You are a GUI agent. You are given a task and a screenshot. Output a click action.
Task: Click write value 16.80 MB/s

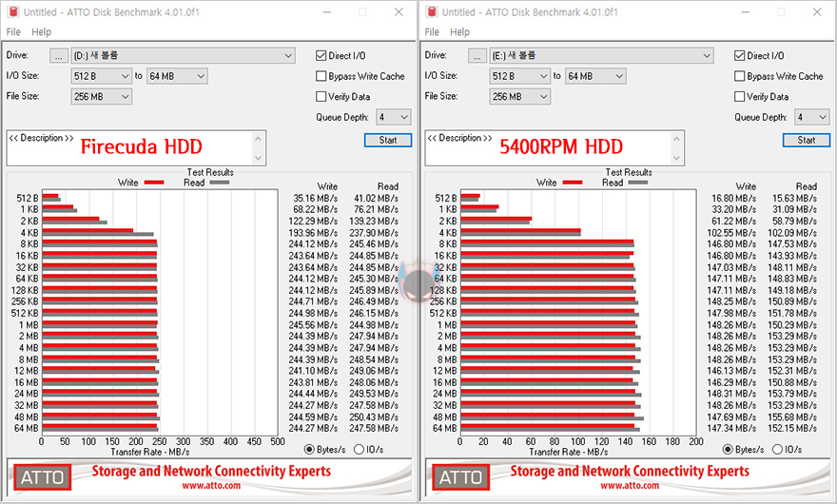pos(733,198)
